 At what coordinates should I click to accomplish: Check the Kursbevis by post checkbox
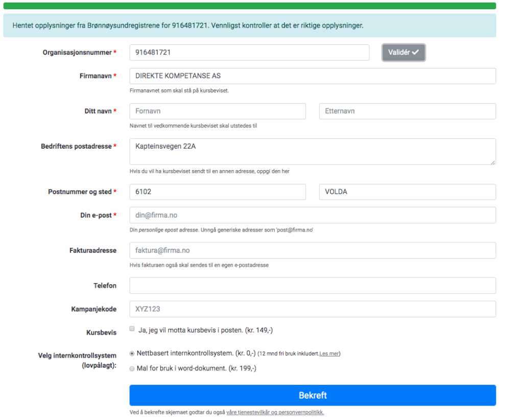point(132,329)
